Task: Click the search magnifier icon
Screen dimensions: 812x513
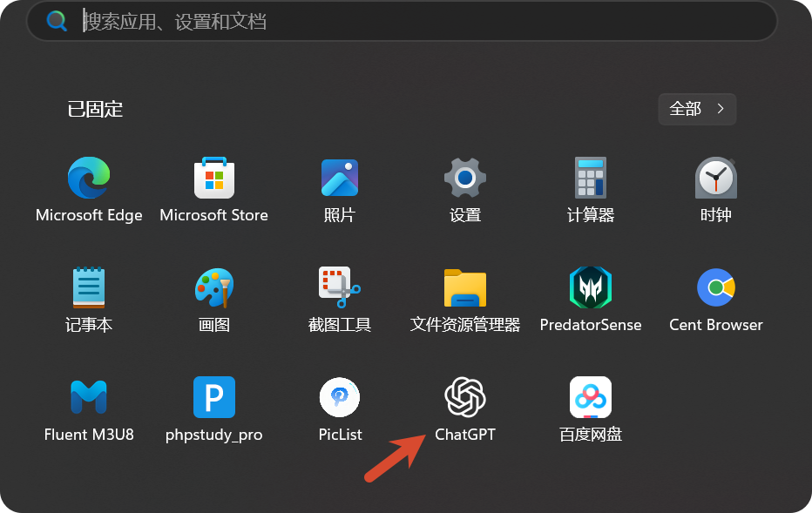Action: [57, 21]
